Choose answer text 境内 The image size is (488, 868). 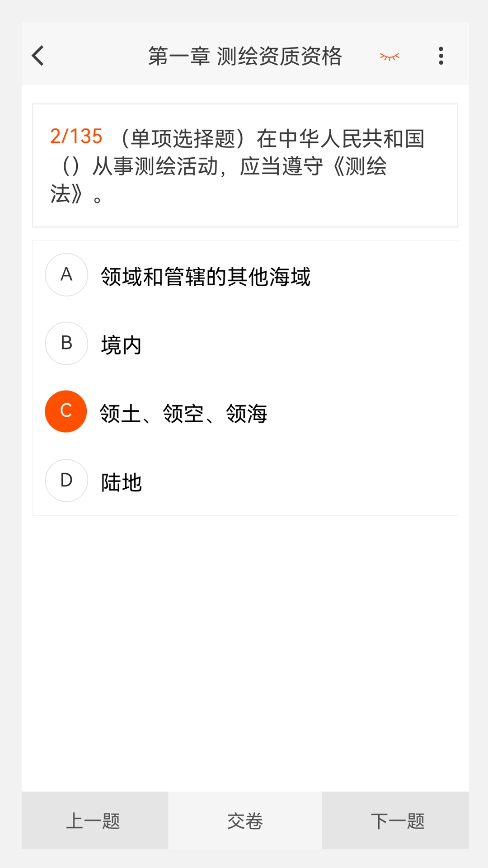tap(121, 345)
